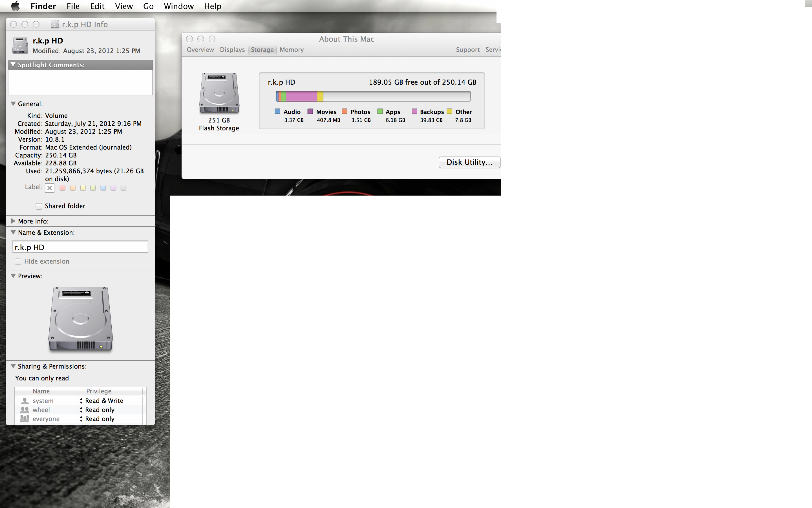Viewport: 812px width, 508px height.
Task: Select the no-label X swatch
Action: click(x=50, y=188)
